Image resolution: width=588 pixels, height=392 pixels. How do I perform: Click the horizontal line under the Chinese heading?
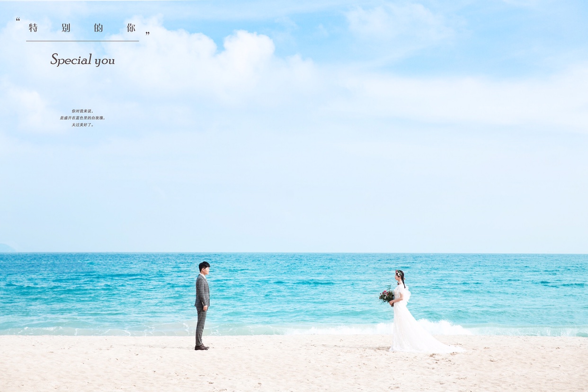pos(82,41)
